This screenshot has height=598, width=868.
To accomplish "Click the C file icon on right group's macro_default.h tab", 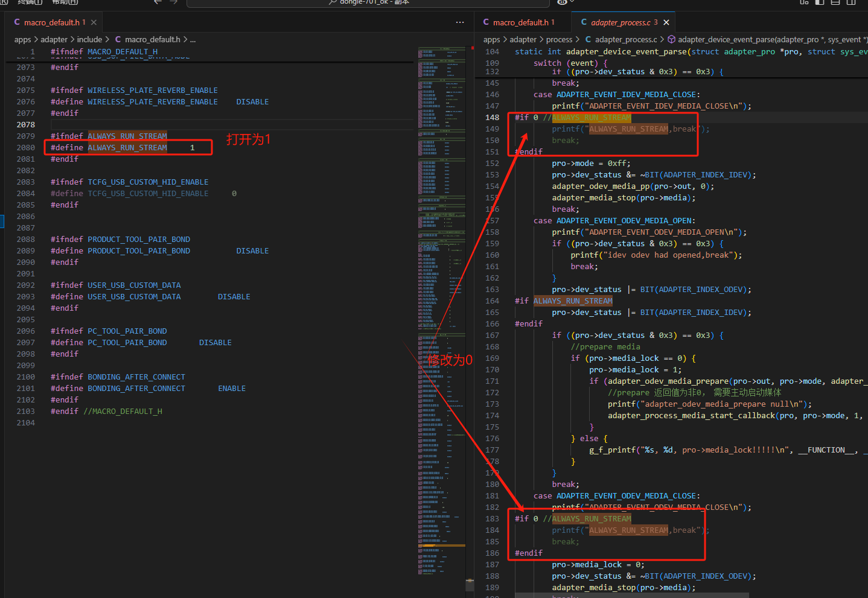I will pyautogui.click(x=486, y=22).
